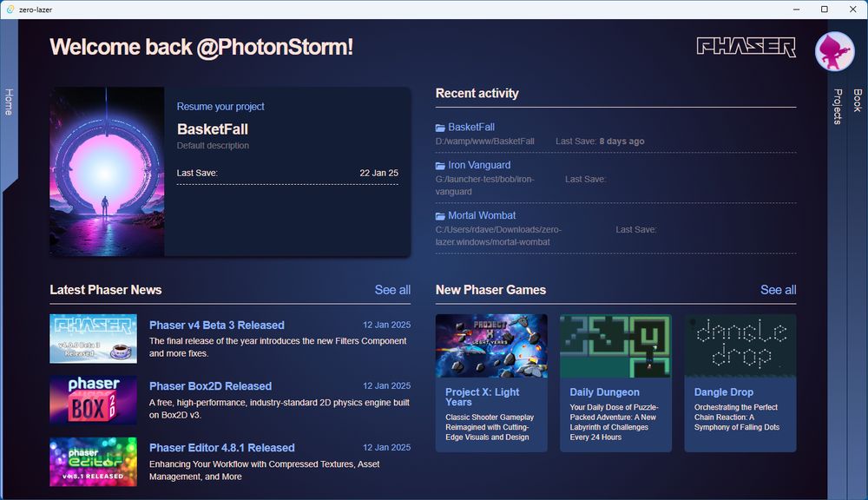Open Mortal Wombat recent project
Viewport: 868px width, 500px height.
(482, 215)
